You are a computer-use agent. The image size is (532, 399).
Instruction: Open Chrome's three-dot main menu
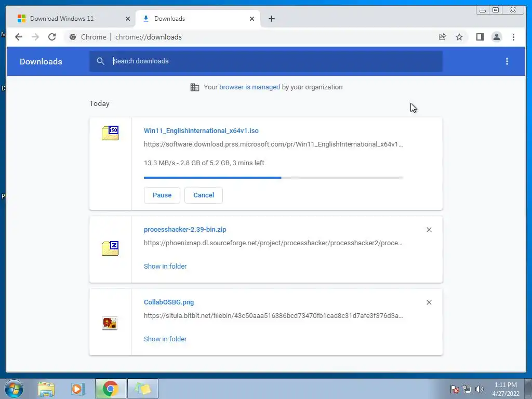tap(513, 37)
